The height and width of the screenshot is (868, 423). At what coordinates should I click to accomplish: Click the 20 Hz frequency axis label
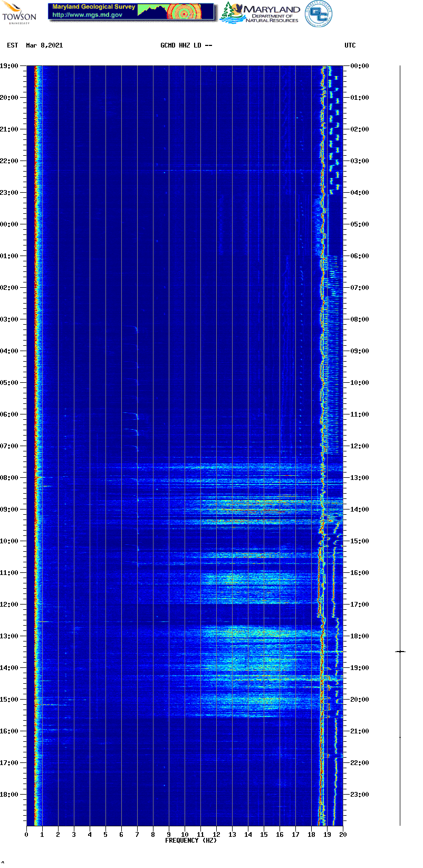[343, 835]
